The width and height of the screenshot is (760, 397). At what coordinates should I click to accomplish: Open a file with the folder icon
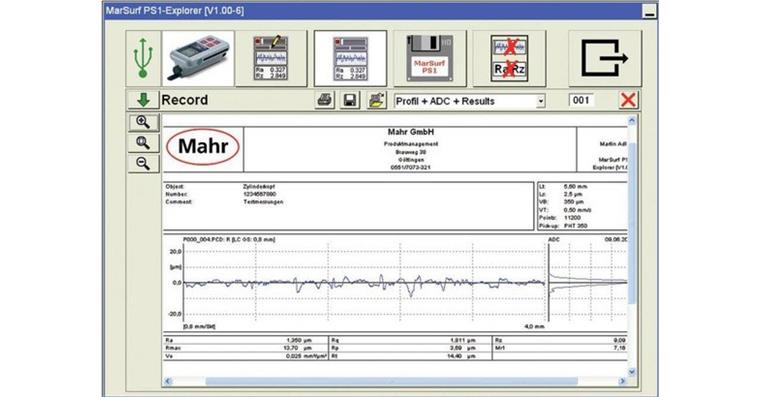(x=377, y=100)
